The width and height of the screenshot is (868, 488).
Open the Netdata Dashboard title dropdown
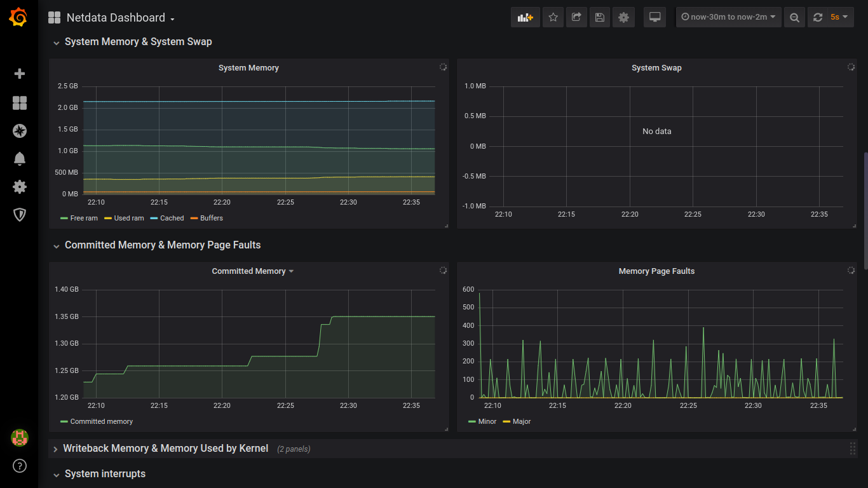[121, 18]
